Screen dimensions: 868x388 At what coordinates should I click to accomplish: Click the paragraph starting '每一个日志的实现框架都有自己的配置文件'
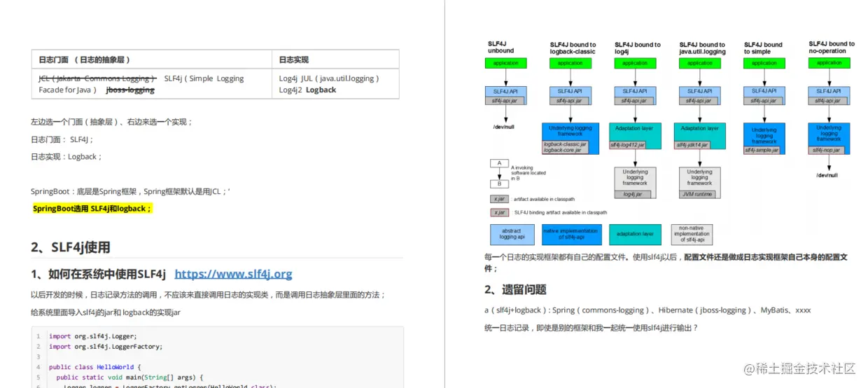click(x=666, y=263)
